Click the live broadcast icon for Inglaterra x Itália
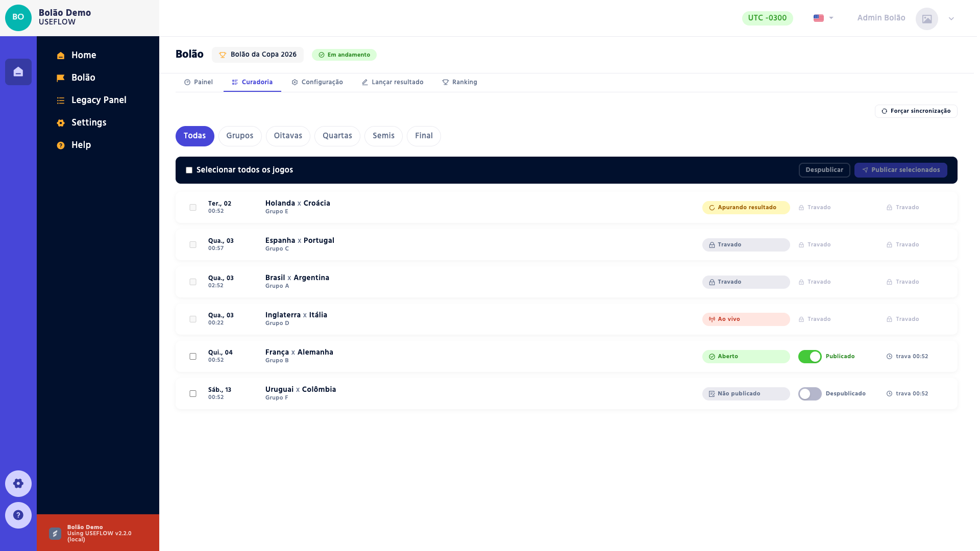Image resolution: width=980 pixels, height=551 pixels. point(712,319)
